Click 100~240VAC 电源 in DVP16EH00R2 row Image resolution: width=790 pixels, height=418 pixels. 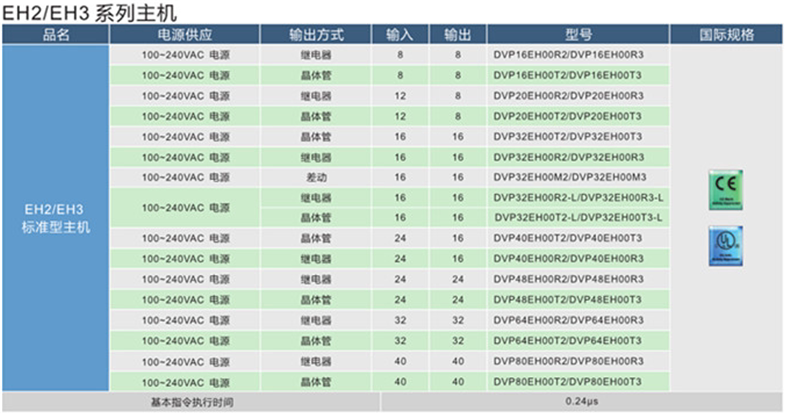[185, 55]
